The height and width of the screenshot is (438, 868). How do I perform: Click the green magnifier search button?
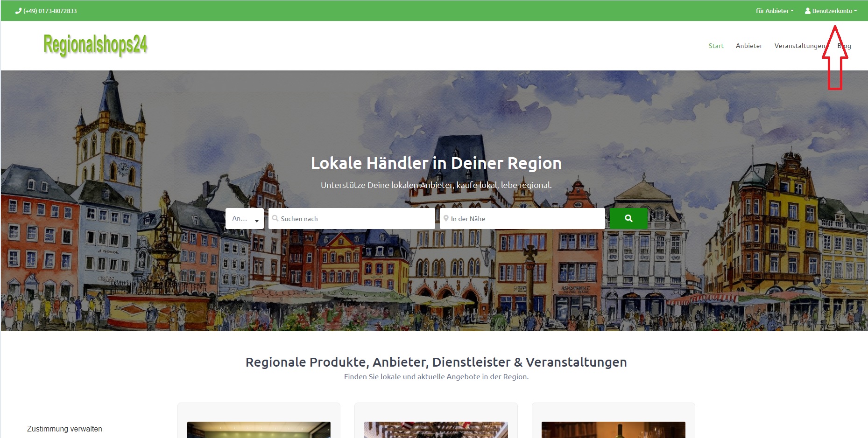[x=628, y=218]
